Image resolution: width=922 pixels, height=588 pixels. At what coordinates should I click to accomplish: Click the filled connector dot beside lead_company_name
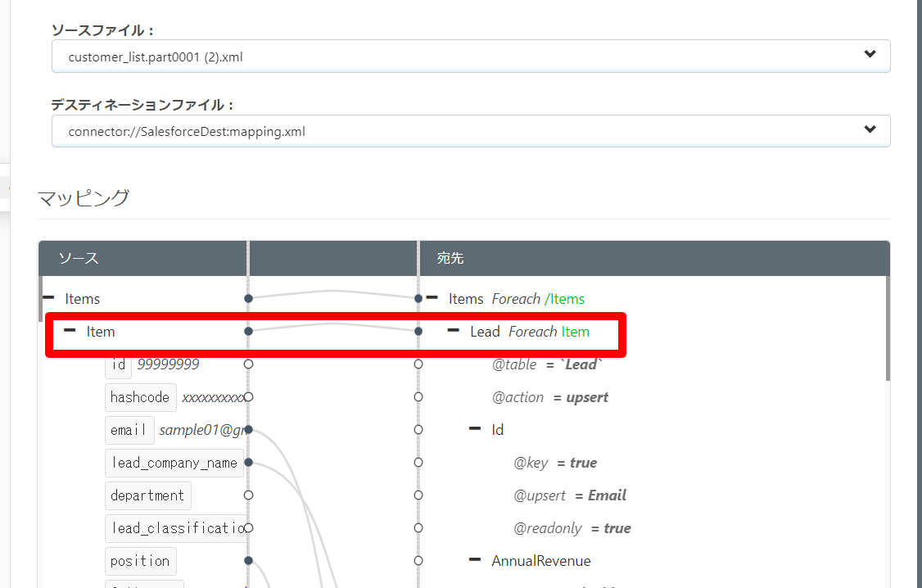click(x=249, y=463)
